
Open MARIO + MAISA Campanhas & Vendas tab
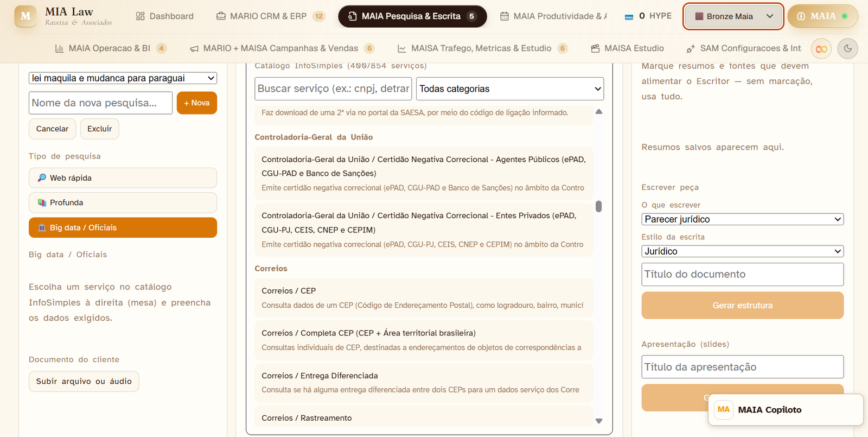tap(282, 48)
